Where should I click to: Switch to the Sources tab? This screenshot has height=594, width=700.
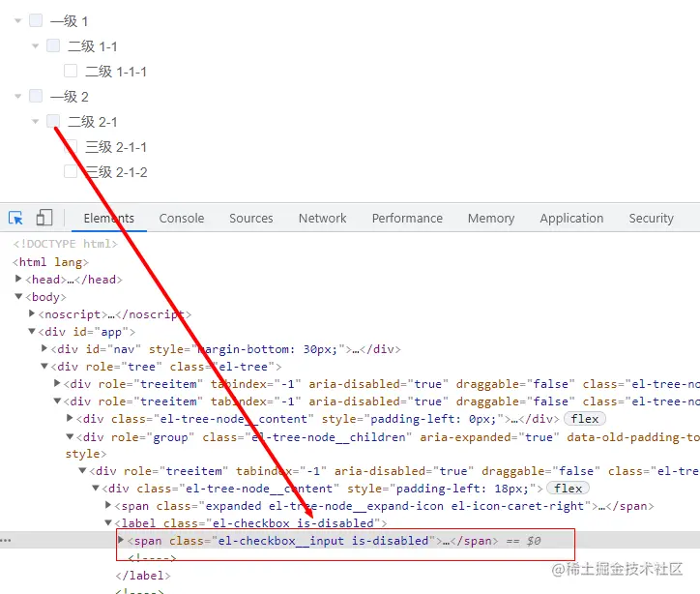[x=250, y=218]
